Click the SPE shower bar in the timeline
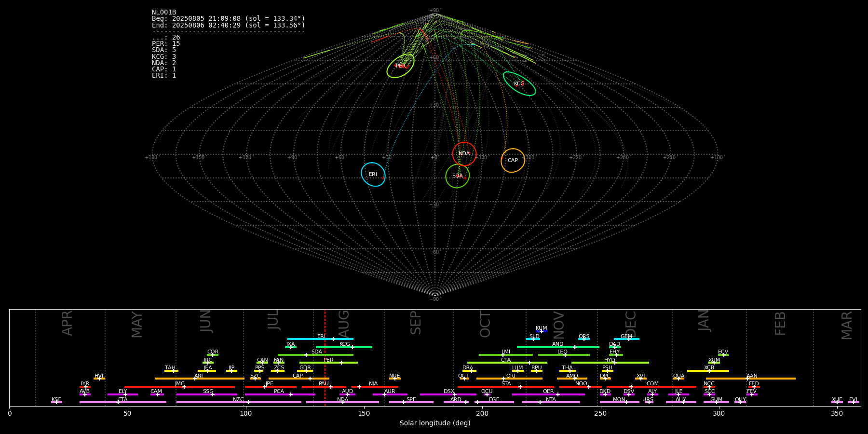868x434 pixels. tap(411, 402)
